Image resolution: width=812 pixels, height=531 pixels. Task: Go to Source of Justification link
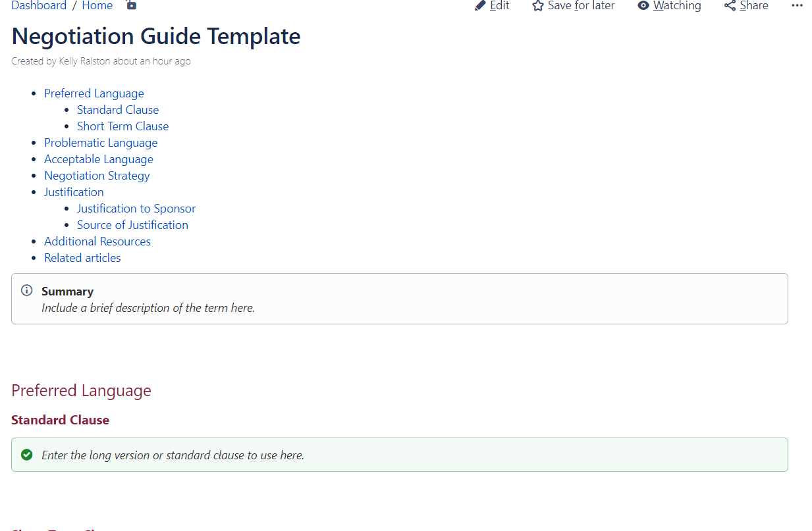[132, 225]
